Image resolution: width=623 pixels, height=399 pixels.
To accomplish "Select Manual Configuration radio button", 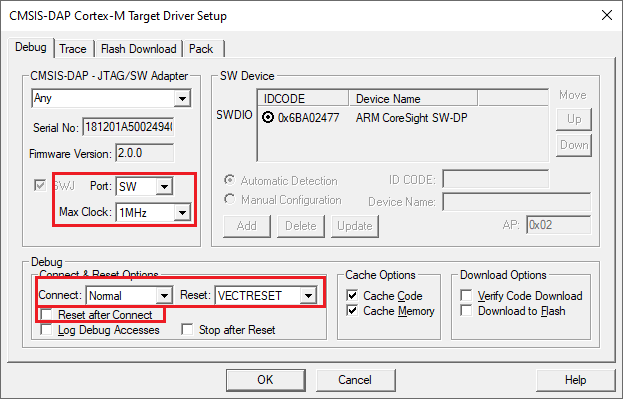I will point(229,199).
